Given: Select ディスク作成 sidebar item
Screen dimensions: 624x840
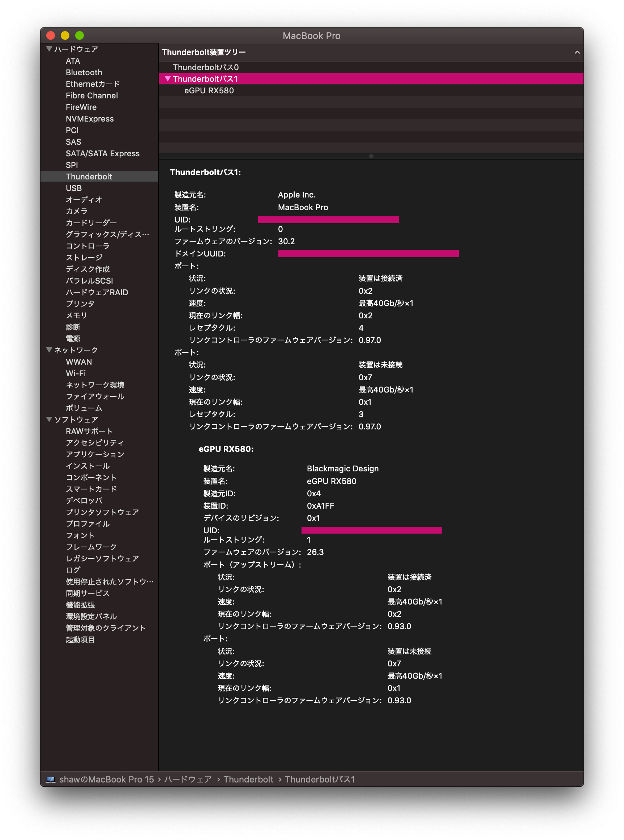Looking at the screenshot, I should point(87,269).
